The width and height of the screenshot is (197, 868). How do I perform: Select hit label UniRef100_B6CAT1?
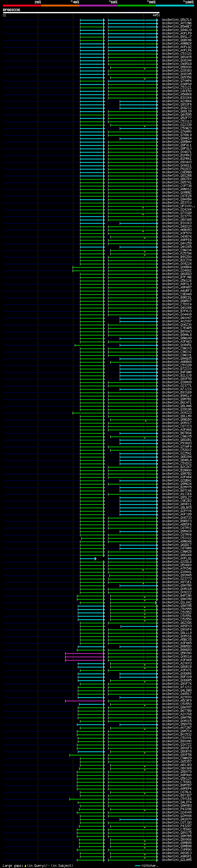click(x=176, y=403)
